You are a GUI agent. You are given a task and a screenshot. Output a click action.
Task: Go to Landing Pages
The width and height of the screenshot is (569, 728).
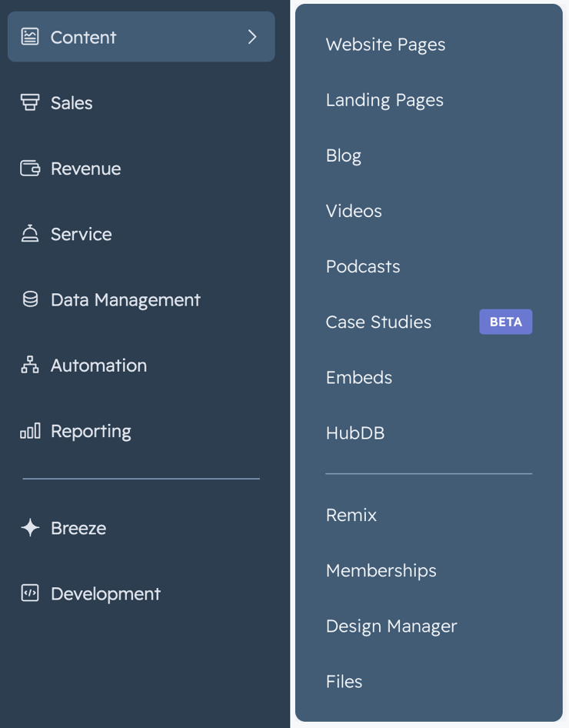click(x=384, y=100)
